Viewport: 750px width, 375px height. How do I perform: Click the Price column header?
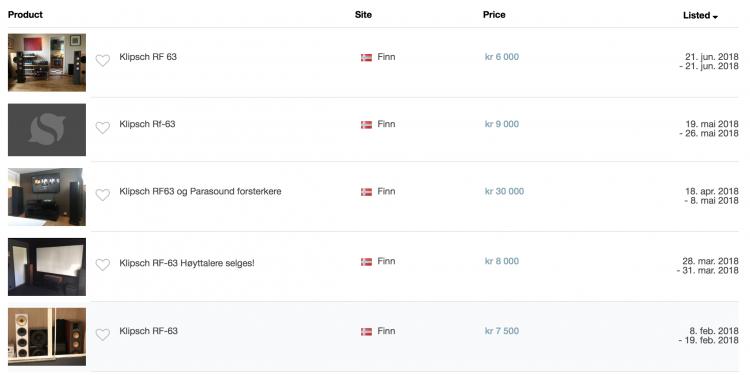coord(494,15)
